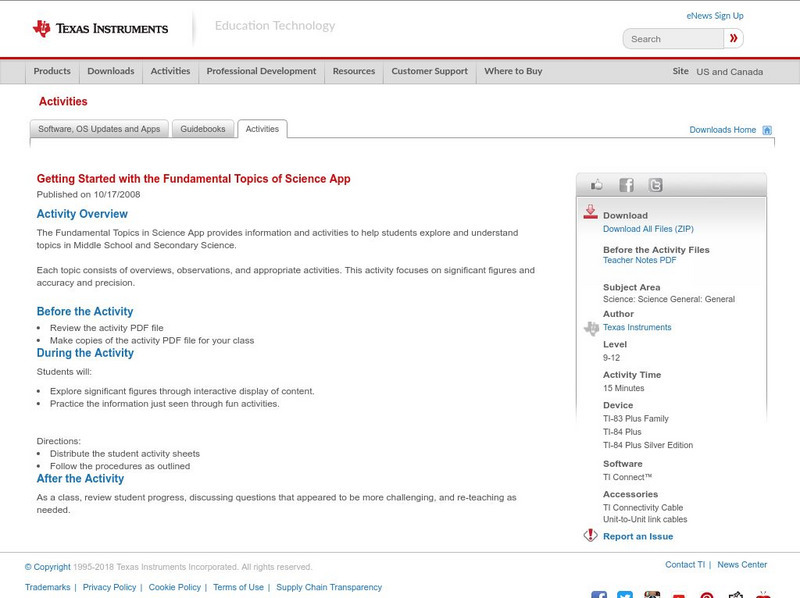Click the Report an Issue link
The width and height of the screenshot is (800, 598).
point(638,536)
